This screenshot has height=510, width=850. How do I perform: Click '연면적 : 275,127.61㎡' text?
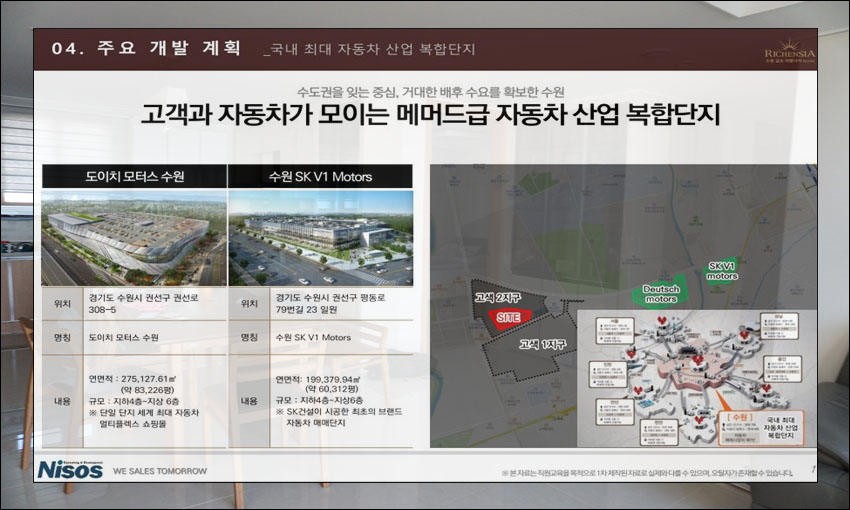point(132,379)
